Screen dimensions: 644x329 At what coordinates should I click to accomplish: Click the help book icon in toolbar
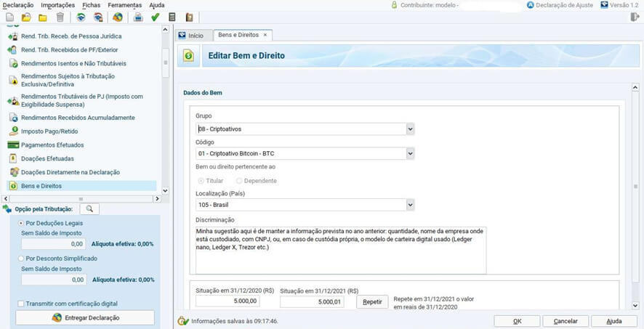click(190, 17)
